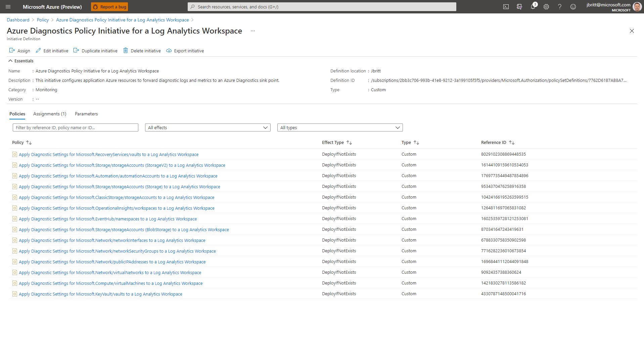Click the Report a bug button
Viewport: 644px width, 362px height.
[109, 7]
